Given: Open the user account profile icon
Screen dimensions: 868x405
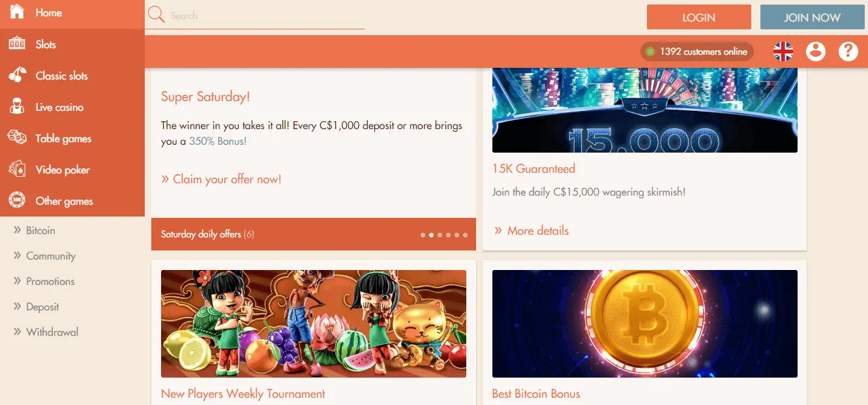Looking at the screenshot, I should 816,52.
